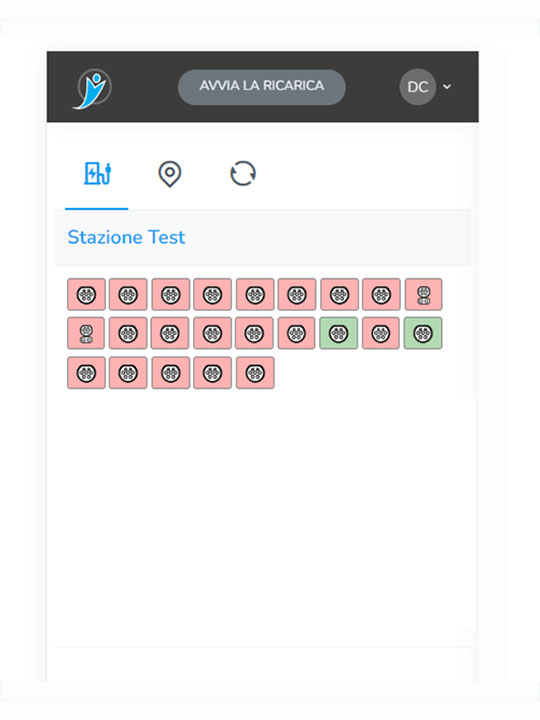Select the third connector in the third row
The image size is (540, 720).
[x=170, y=373]
